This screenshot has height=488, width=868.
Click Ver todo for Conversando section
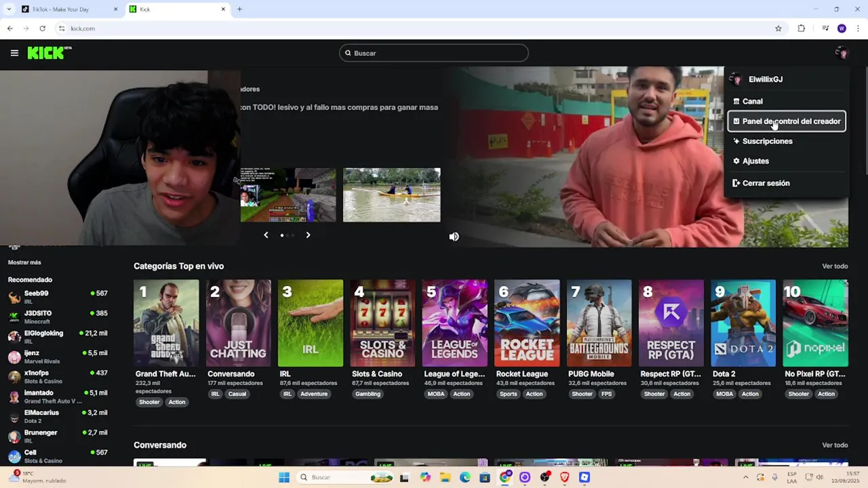[835, 445]
